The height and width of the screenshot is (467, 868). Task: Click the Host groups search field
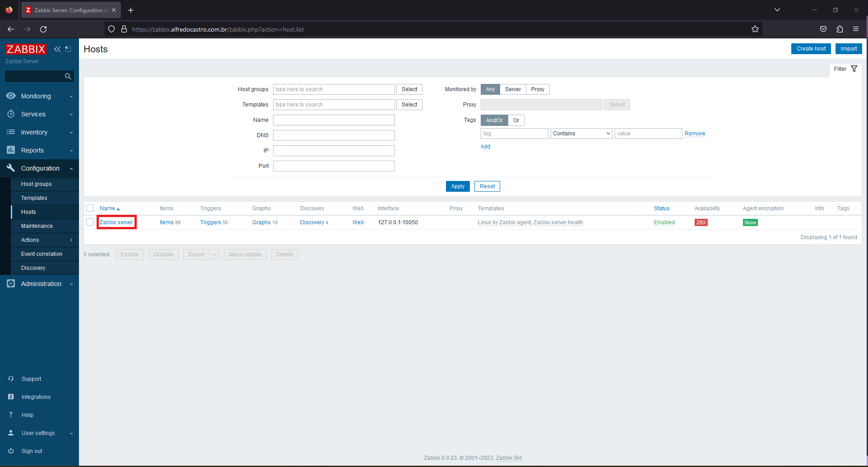[x=334, y=89]
